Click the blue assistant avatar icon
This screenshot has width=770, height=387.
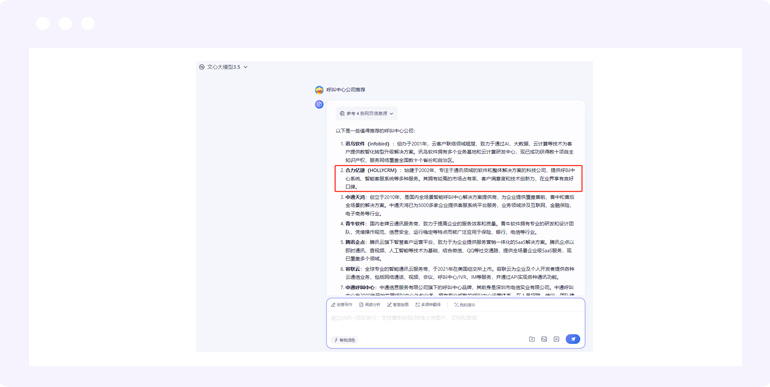click(319, 104)
